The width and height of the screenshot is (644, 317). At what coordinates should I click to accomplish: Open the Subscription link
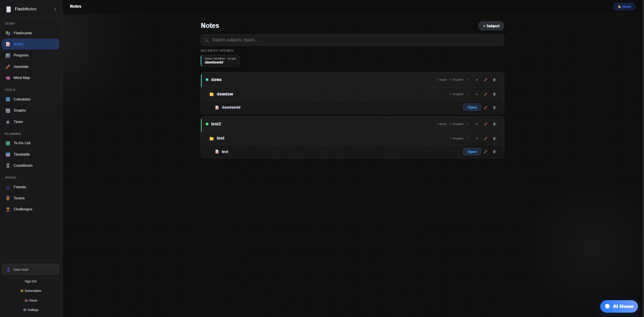(31, 291)
